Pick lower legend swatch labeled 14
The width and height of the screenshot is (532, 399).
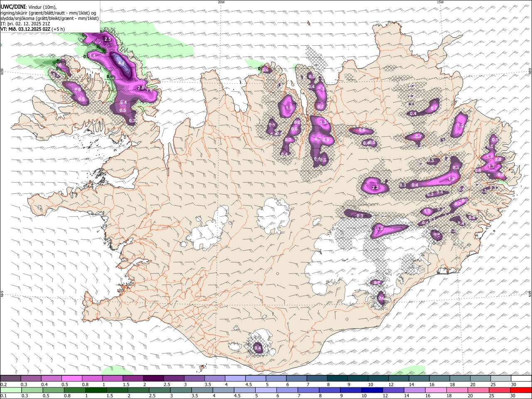point(414,390)
